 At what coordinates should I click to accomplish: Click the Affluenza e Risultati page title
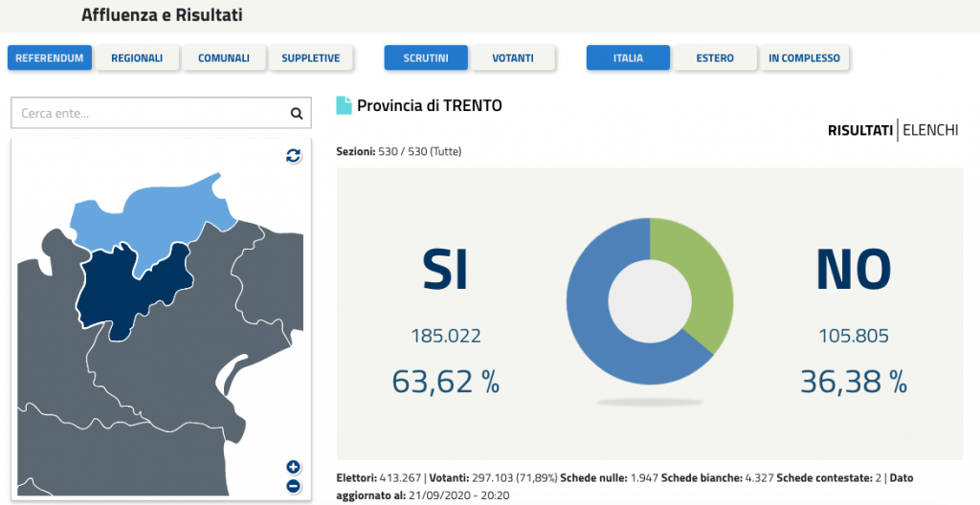162,15
